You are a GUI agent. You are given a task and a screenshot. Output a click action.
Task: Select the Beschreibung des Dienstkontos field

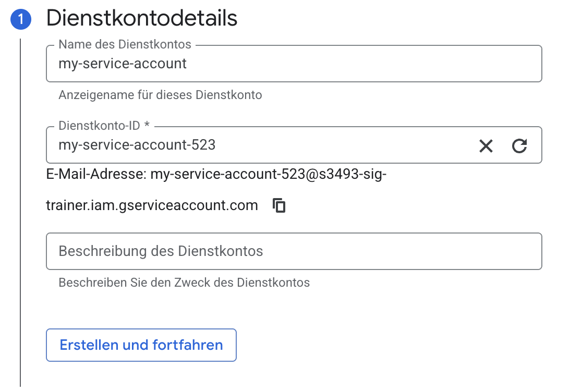[x=294, y=251]
